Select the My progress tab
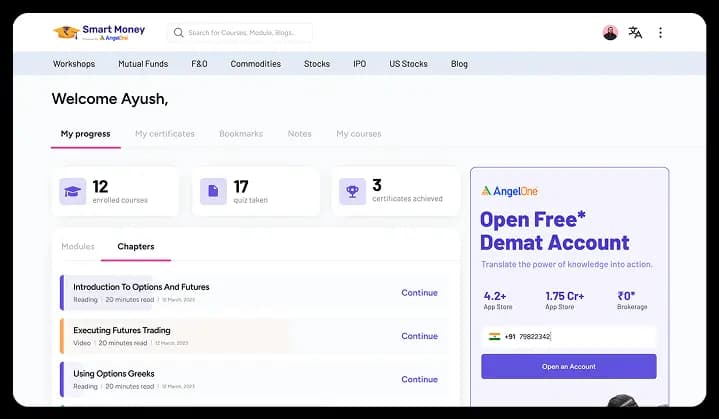The width and height of the screenshot is (719, 419). click(86, 134)
